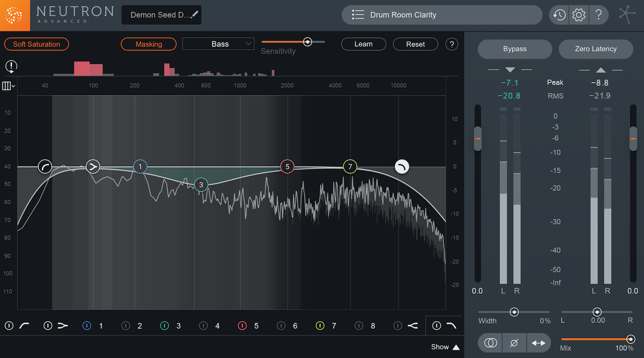Viewport: 644px width, 358px height.
Task: Invert phase with the ø icon
Action: coord(514,343)
